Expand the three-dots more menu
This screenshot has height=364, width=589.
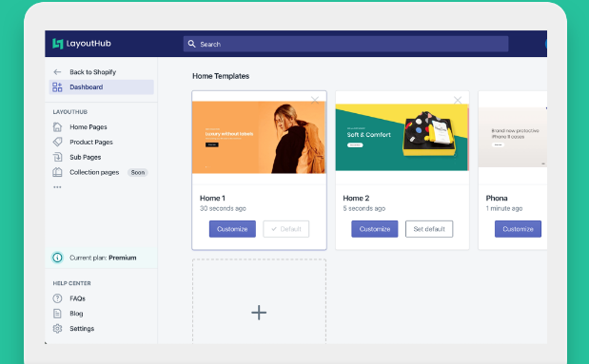coord(57,187)
